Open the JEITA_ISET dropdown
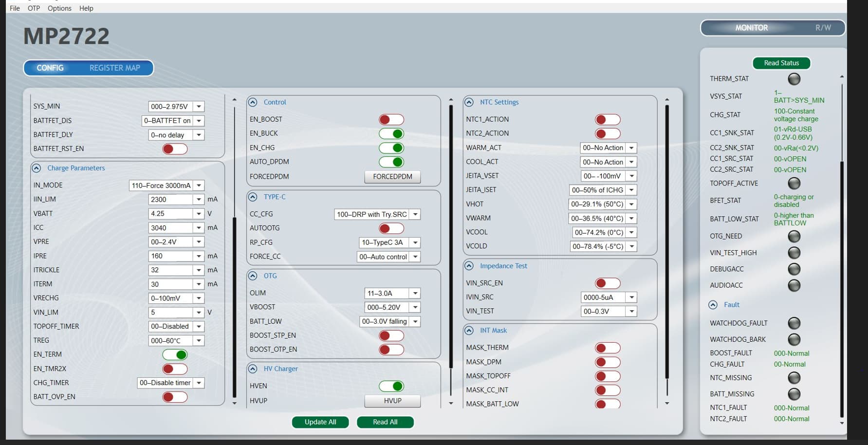Image resolution: width=868 pixels, height=445 pixels. 603,190
